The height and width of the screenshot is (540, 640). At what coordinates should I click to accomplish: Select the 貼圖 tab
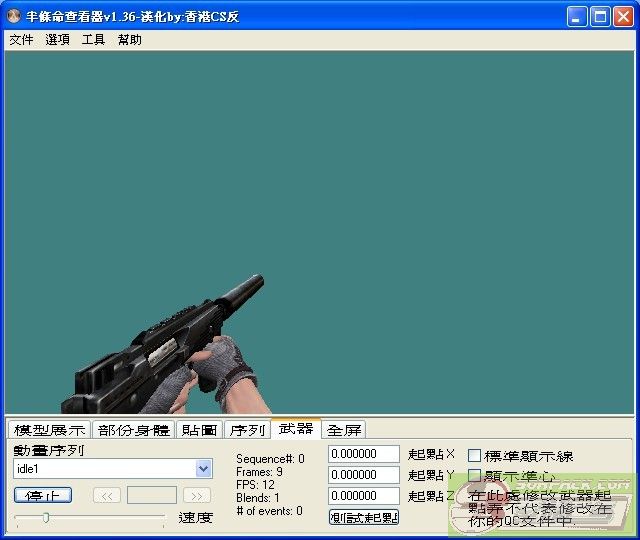[199, 430]
